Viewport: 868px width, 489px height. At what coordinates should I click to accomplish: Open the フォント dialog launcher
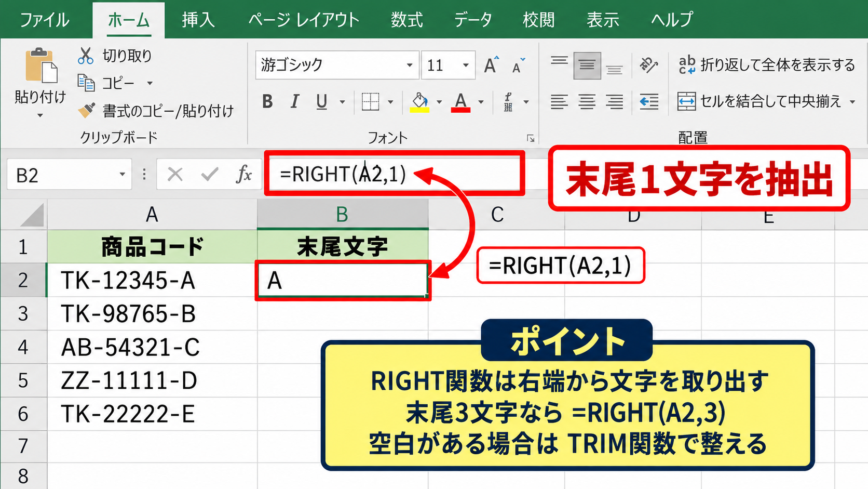pos(531,138)
